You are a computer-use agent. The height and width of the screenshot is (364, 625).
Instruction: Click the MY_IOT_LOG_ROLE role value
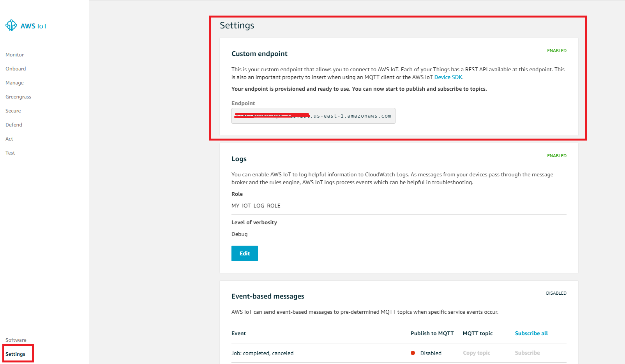(x=256, y=206)
